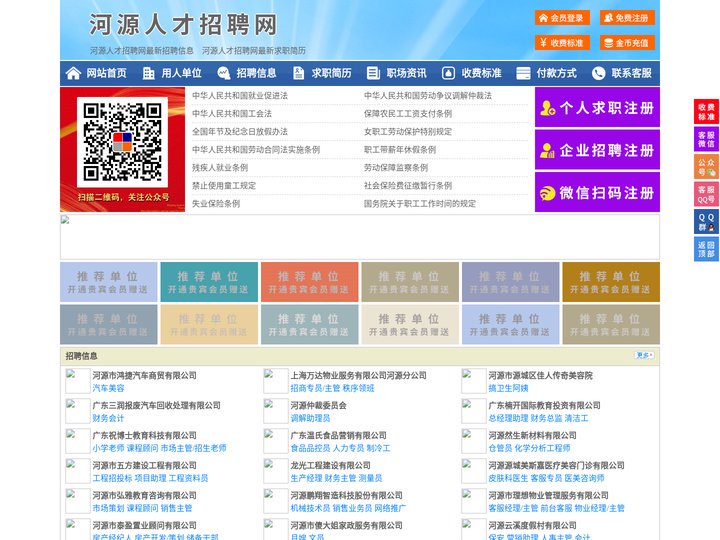Open 河源市鸿捷汽车商贸有限公司 company
Screen dimensions: 720x540
click(x=144, y=375)
